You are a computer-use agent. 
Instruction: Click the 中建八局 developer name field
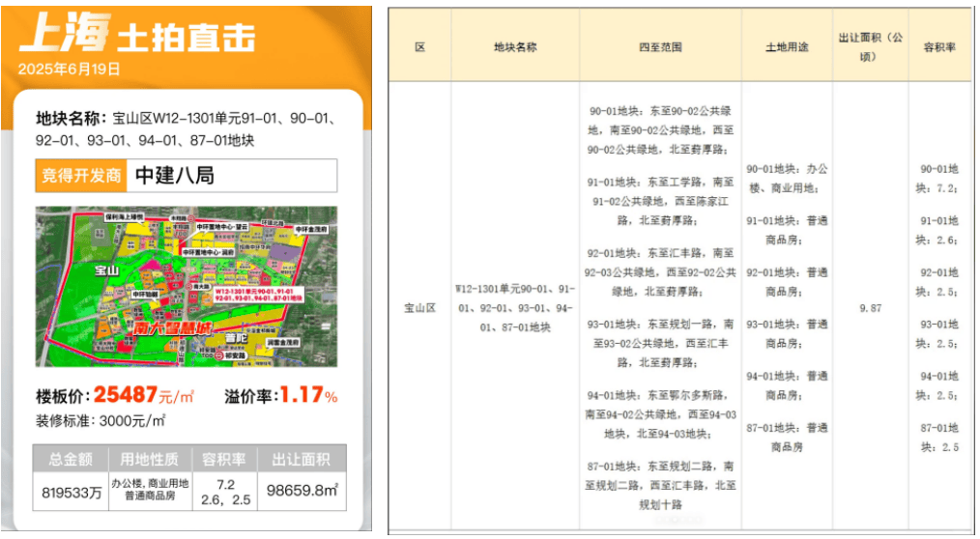click(232, 176)
